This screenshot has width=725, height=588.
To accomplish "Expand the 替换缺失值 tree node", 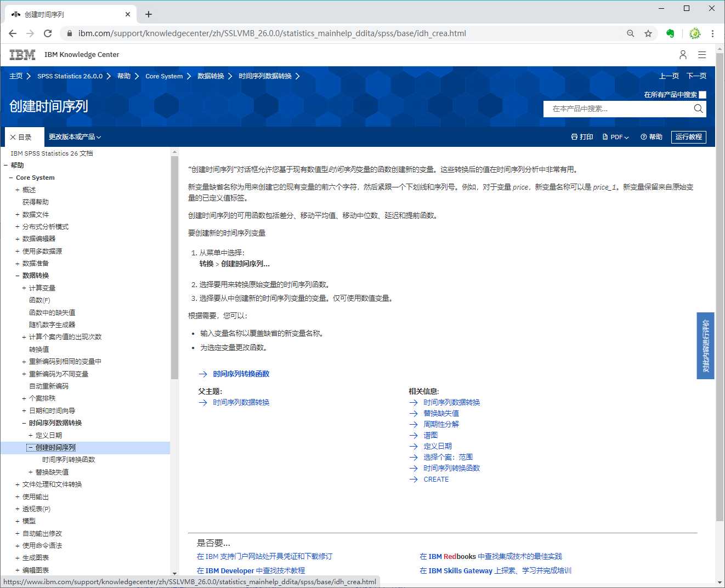I will [30, 472].
